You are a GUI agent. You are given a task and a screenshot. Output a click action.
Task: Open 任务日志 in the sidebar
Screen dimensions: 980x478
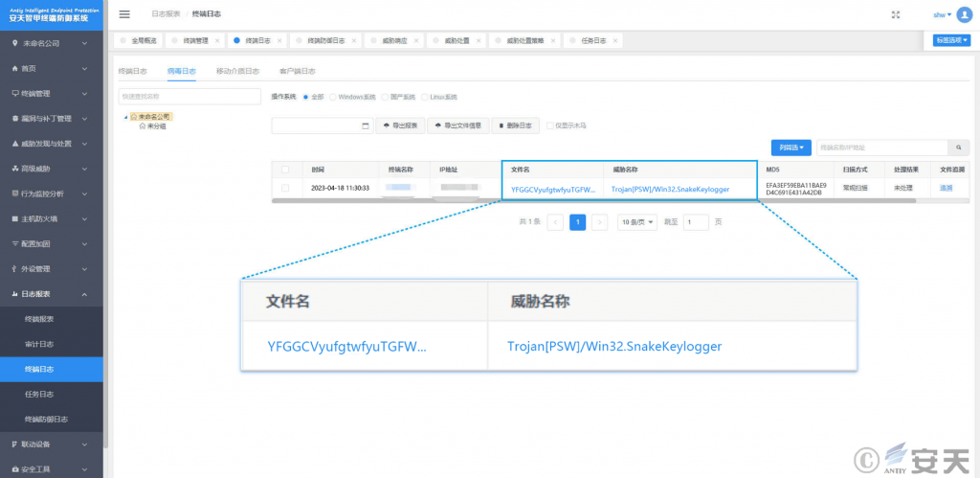coord(38,394)
